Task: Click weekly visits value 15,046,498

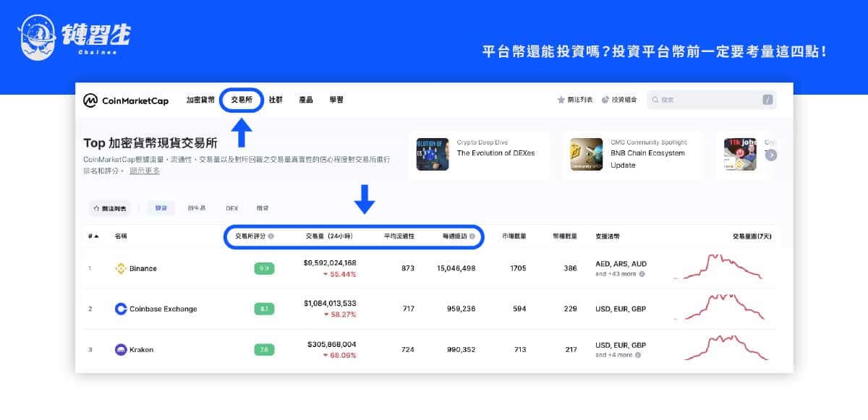Action: coord(456,268)
